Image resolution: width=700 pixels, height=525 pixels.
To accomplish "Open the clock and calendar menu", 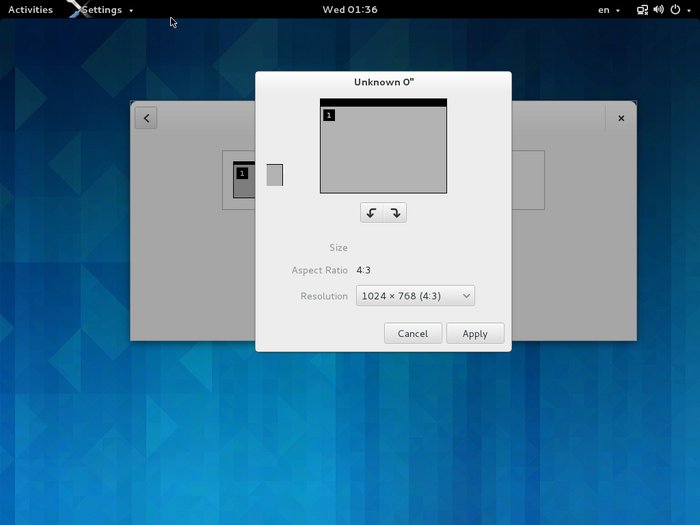I will 350,9.
